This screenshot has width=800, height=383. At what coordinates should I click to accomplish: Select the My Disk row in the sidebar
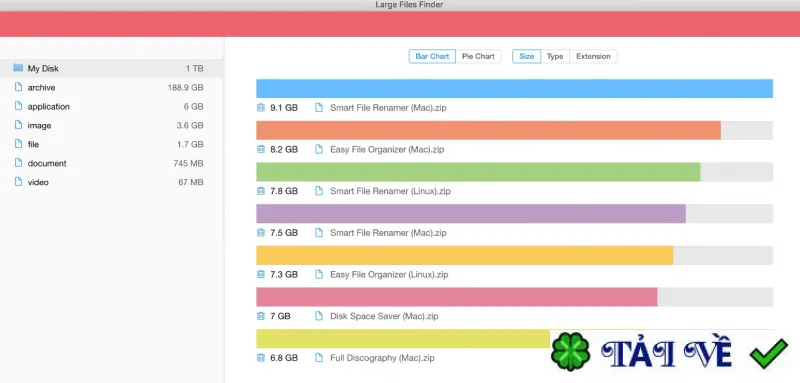(x=111, y=68)
